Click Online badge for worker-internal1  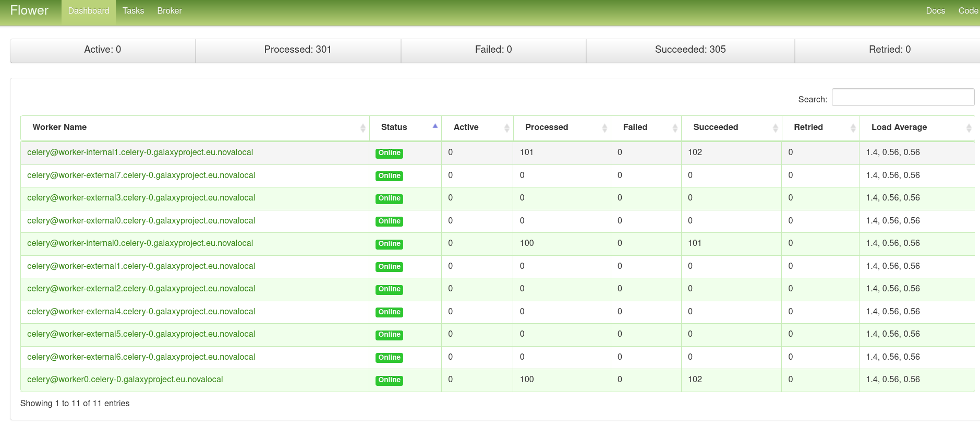click(x=389, y=154)
